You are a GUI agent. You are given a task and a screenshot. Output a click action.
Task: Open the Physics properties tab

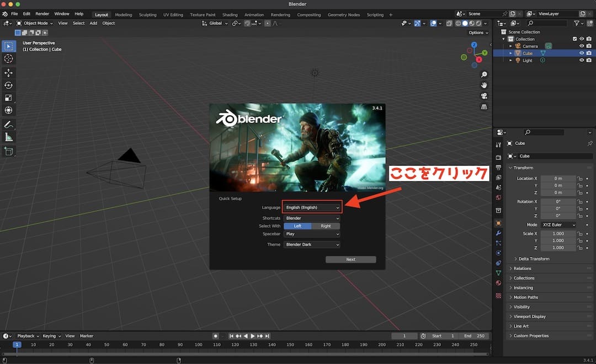pyautogui.click(x=498, y=253)
